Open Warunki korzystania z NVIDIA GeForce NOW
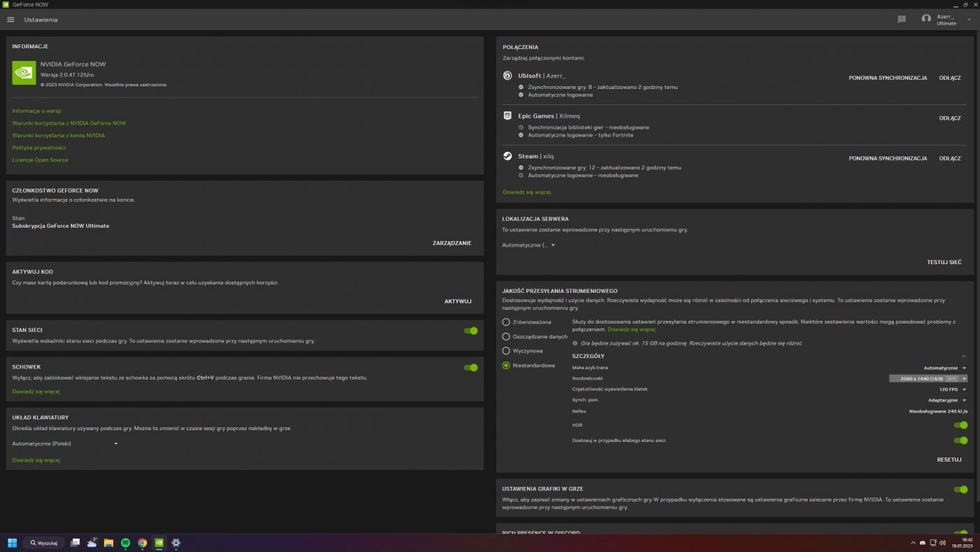This screenshot has height=552, width=980. click(x=69, y=123)
